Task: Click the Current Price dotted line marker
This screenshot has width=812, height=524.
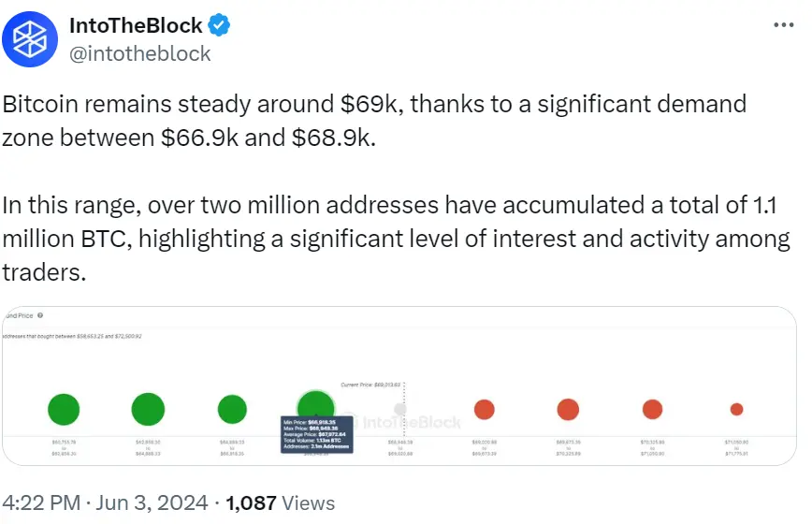Action: [404, 409]
